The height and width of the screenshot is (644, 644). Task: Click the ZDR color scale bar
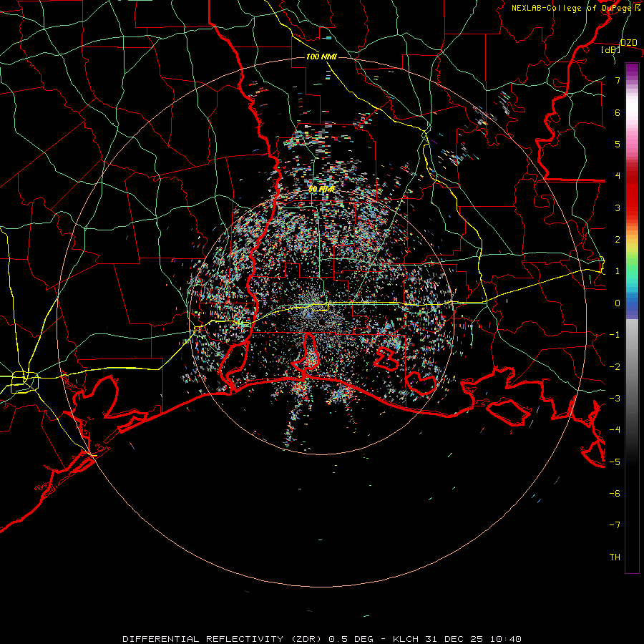coord(632,318)
